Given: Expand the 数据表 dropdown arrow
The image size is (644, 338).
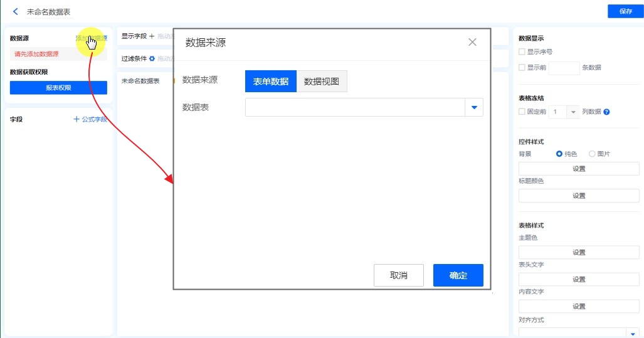Looking at the screenshot, I should coord(474,108).
